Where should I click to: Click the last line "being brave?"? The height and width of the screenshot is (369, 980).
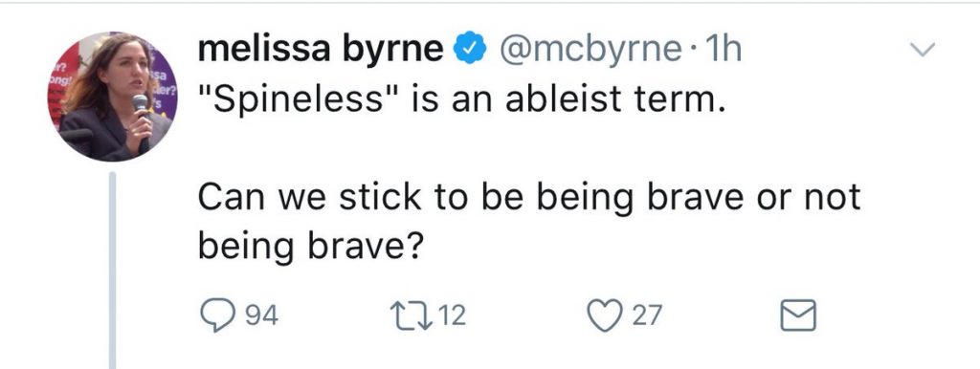311,248
